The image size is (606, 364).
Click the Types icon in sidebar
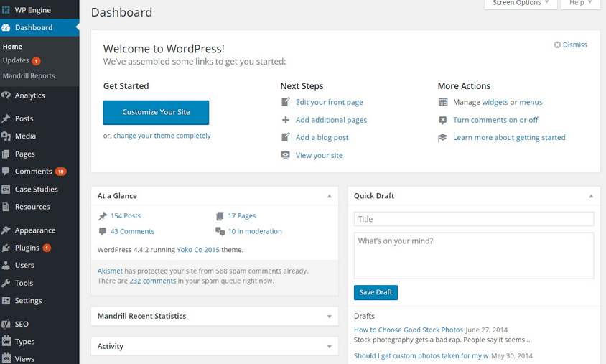(6, 341)
